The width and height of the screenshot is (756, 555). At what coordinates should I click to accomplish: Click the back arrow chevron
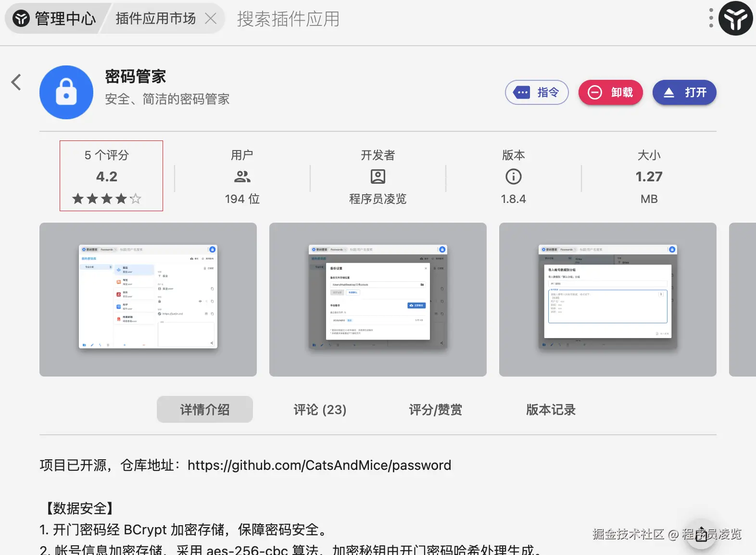pos(16,82)
